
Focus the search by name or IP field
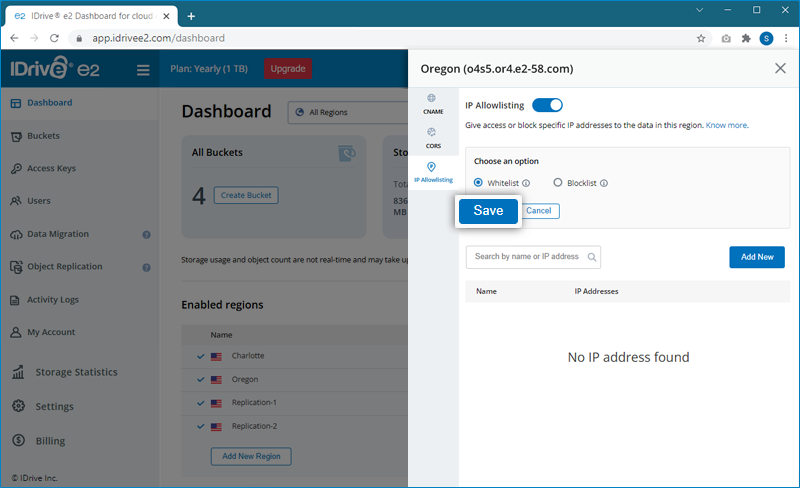527,257
